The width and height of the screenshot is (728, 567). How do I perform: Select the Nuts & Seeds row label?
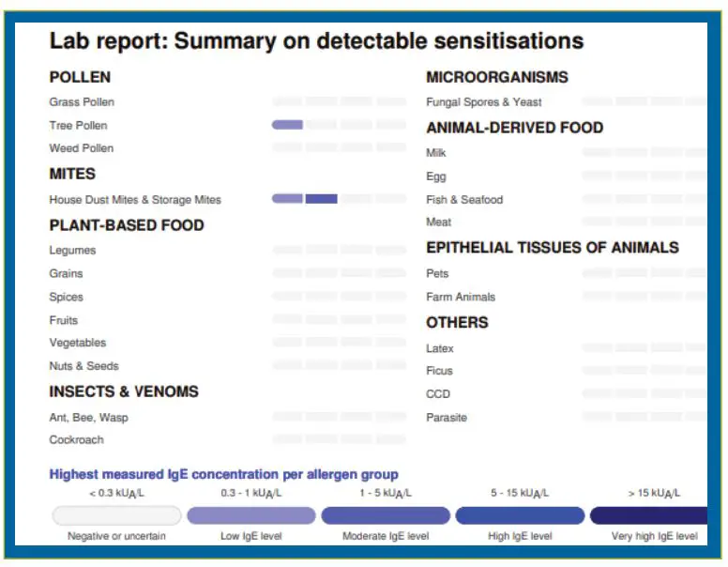click(84, 366)
